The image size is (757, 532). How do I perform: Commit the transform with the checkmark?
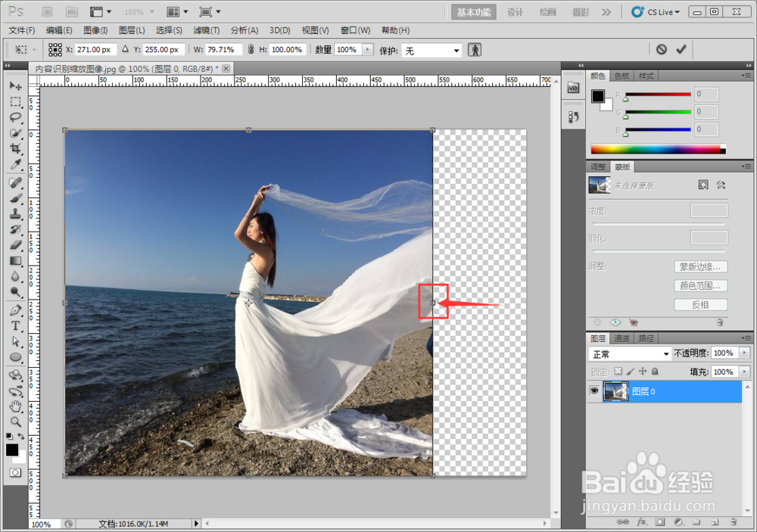click(681, 49)
